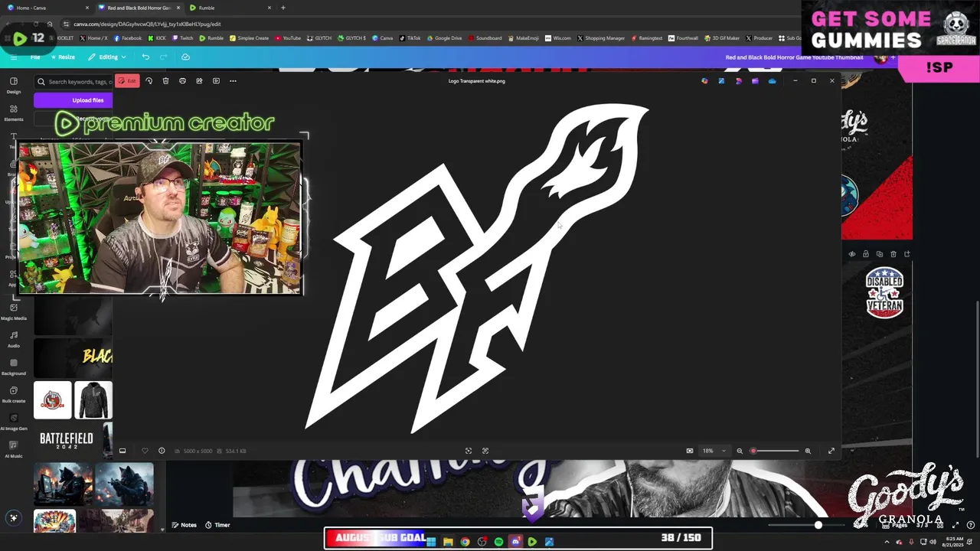The image size is (980, 551).
Task: Open the Notes panel
Action: point(184,525)
